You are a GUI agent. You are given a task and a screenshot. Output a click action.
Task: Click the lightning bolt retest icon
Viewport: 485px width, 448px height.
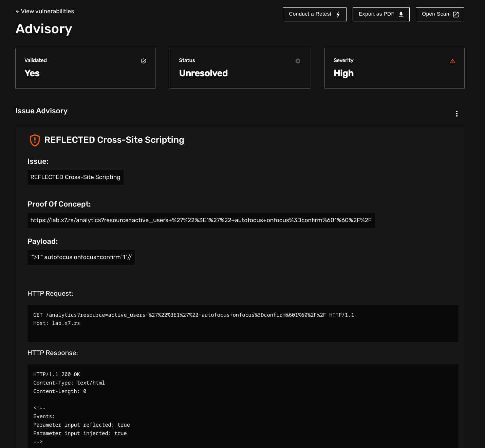point(338,14)
